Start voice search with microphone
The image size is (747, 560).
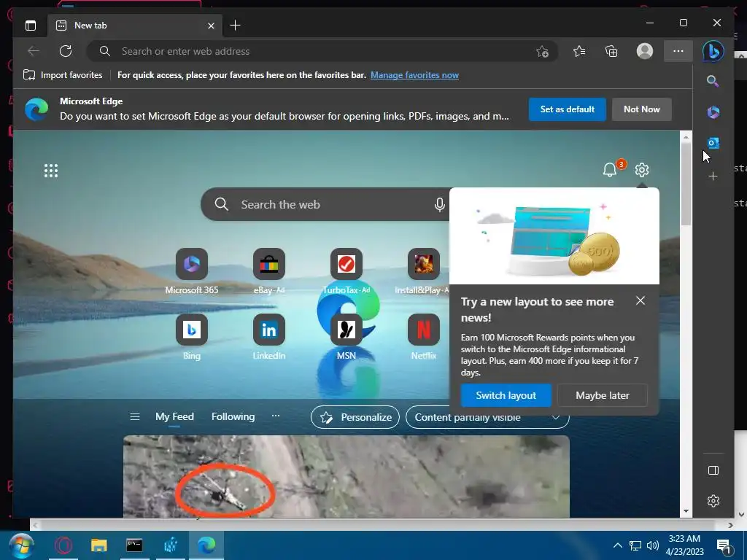pos(439,205)
